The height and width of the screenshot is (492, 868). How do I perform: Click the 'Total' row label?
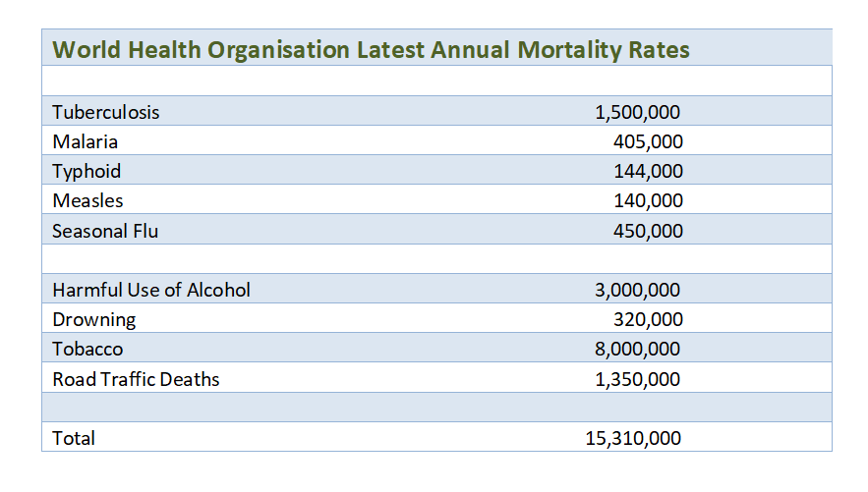point(74,438)
